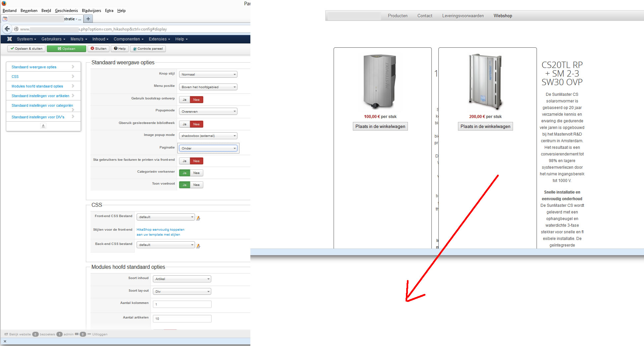This screenshot has width=644, height=346.
Task: Open the Front-end CSS Bestand dropdown
Action: click(x=165, y=217)
